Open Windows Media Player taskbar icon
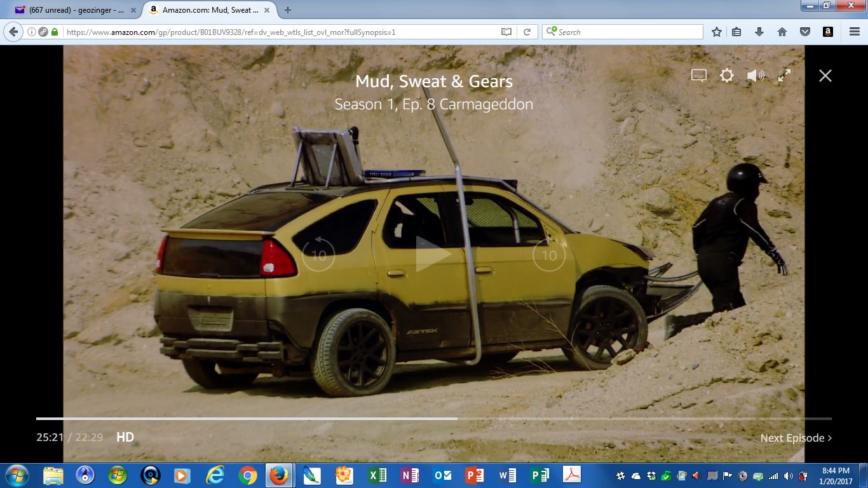Screen dimensions: 868x488 (x=183, y=475)
